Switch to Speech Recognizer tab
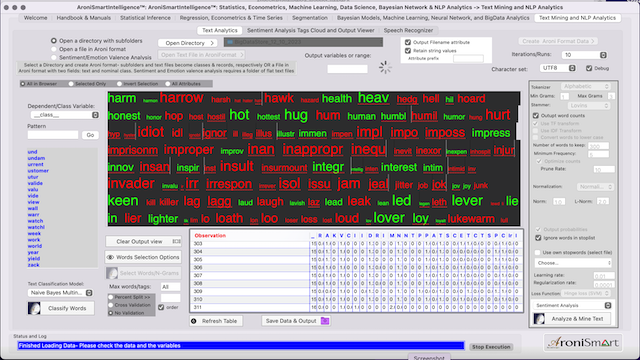 [x=408, y=30]
